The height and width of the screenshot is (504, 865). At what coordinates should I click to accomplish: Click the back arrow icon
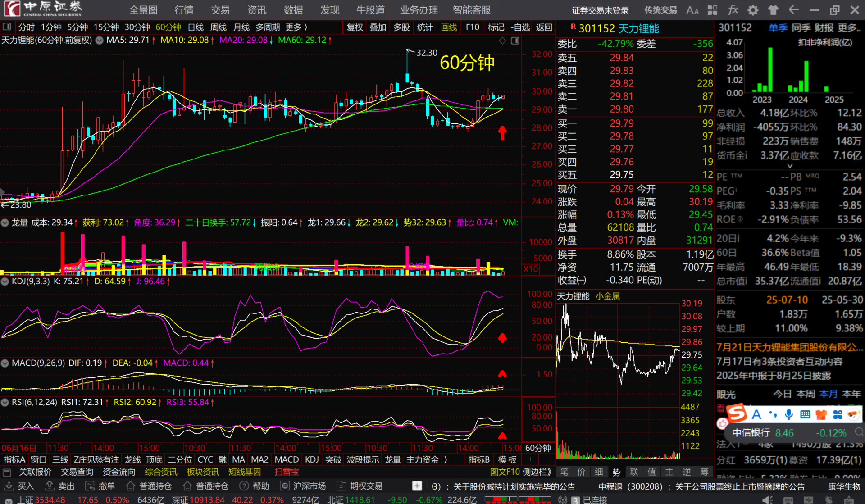(x=794, y=10)
